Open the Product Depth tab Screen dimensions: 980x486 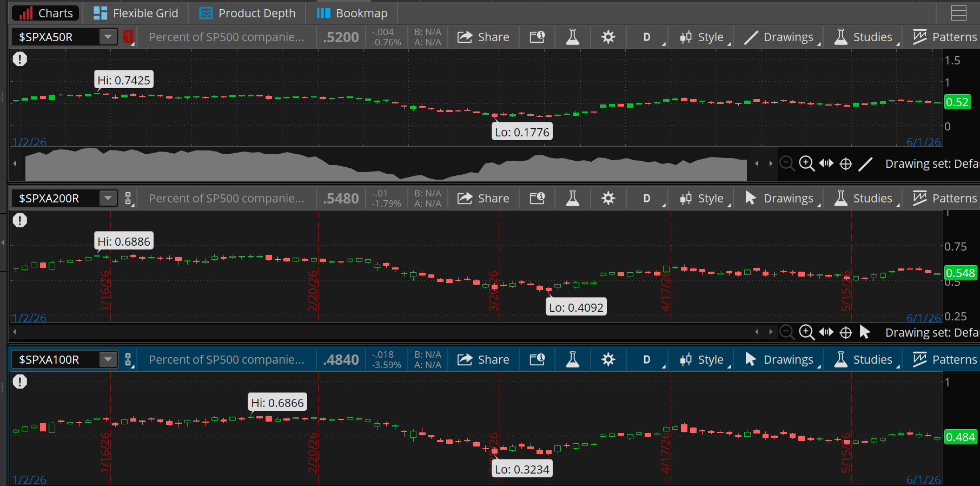[x=248, y=13]
